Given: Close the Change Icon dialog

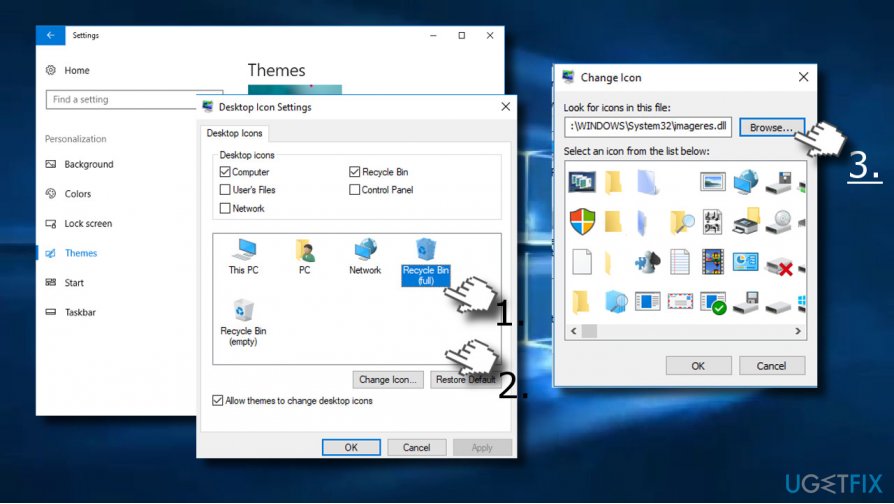Looking at the screenshot, I should coord(803,77).
